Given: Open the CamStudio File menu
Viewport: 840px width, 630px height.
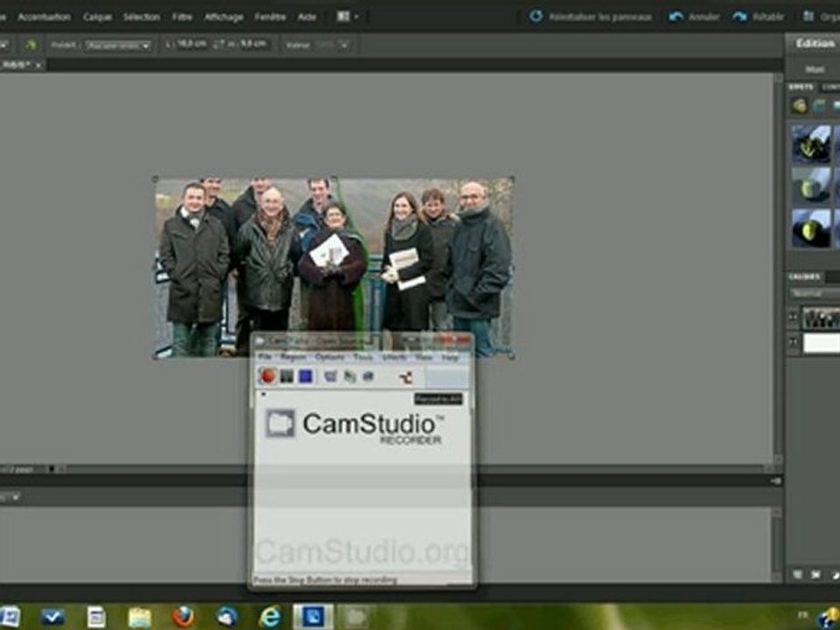Looking at the screenshot, I should pos(264,357).
